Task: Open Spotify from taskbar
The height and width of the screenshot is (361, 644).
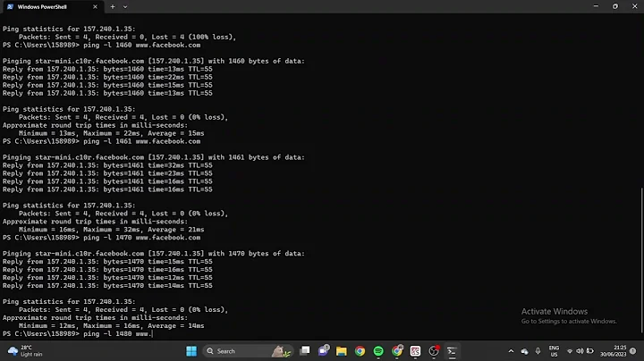Action: click(x=378, y=351)
